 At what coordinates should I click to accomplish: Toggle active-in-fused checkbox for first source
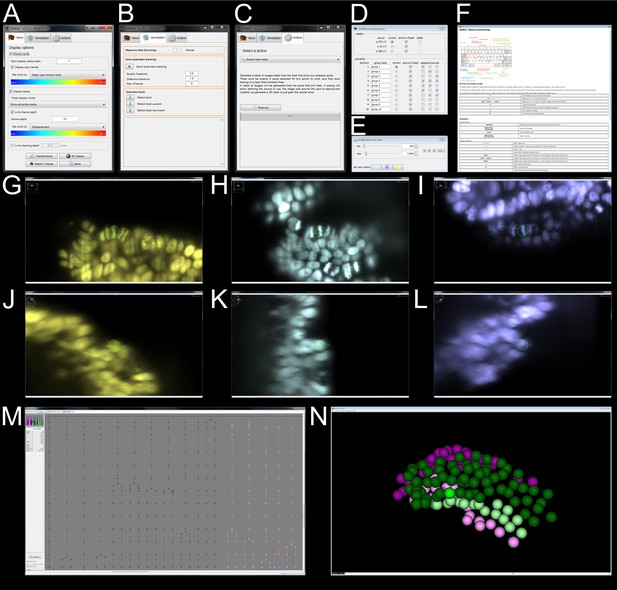pyautogui.click(x=406, y=42)
